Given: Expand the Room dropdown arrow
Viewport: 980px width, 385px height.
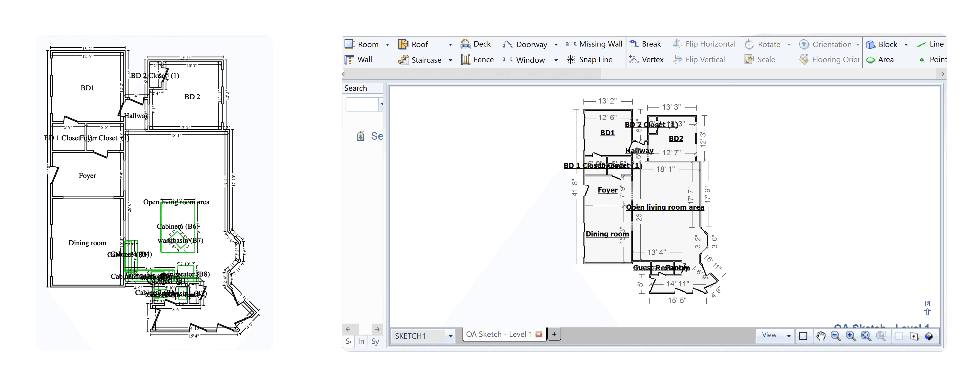Looking at the screenshot, I should (388, 45).
